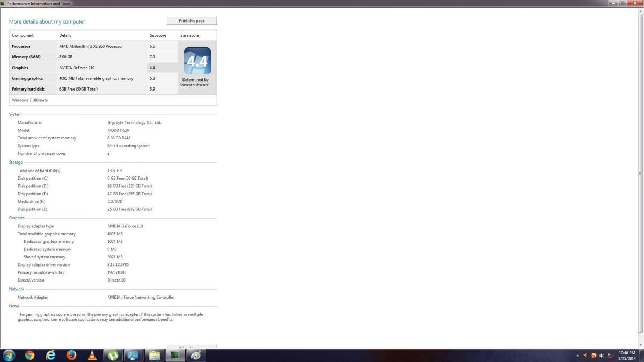This screenshot has width=644, height=362.
Task: Switch to uTorrent in the taskbar
Action: click(x=113, y=355)
